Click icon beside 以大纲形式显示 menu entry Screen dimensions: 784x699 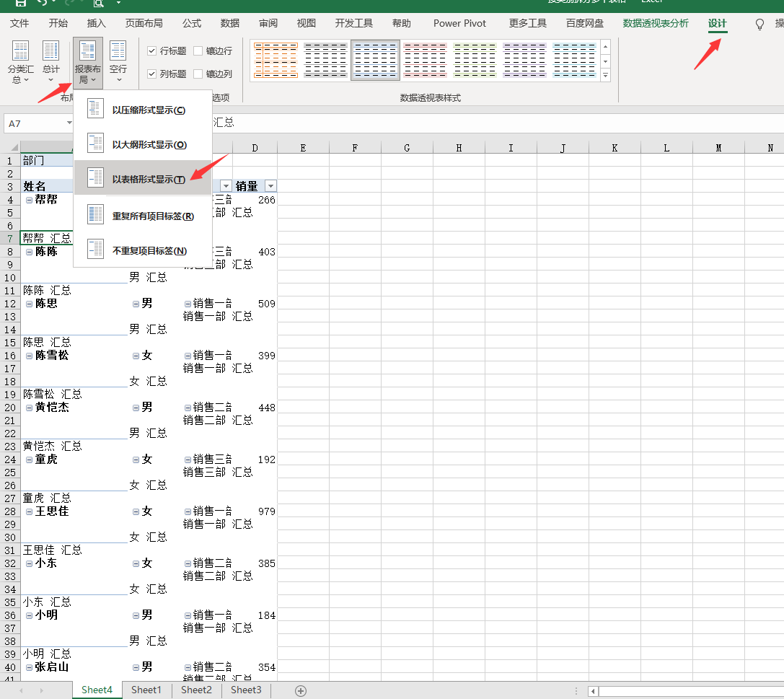pos(95,143)
